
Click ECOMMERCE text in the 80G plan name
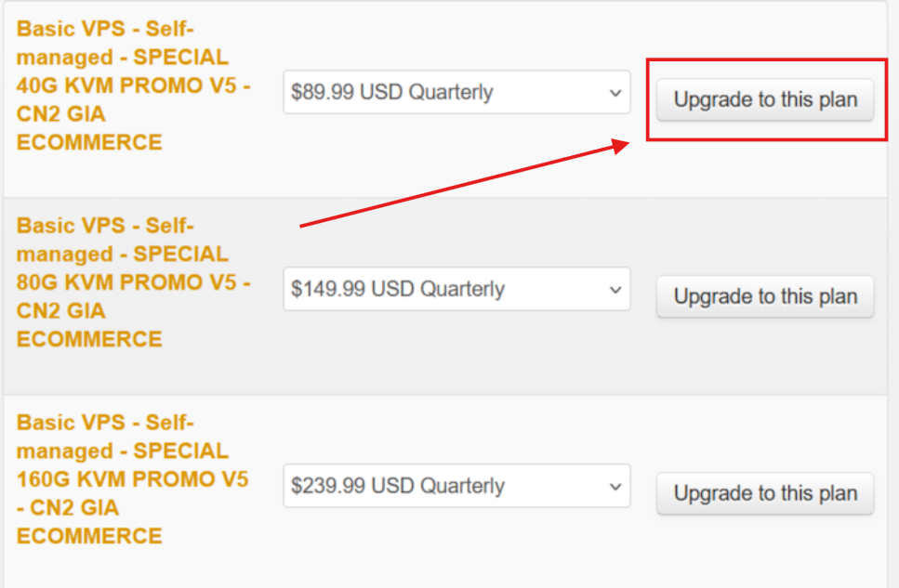coord(89,339)
